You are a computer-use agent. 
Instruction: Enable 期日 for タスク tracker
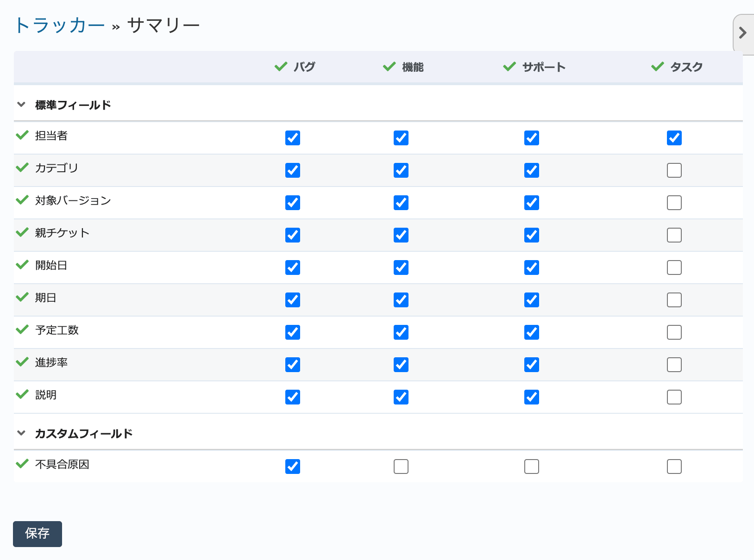(x=674, y=300)
